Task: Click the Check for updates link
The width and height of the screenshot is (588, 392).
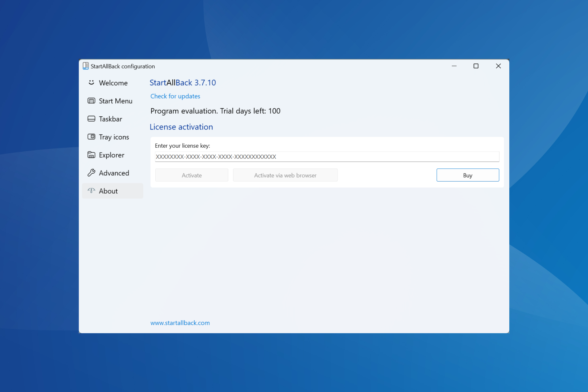Action: coord(175,96)
